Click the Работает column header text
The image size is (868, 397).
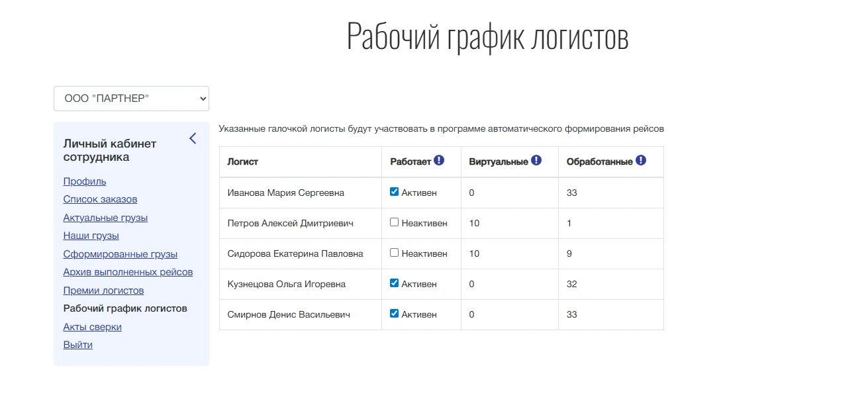coord(410,161)
